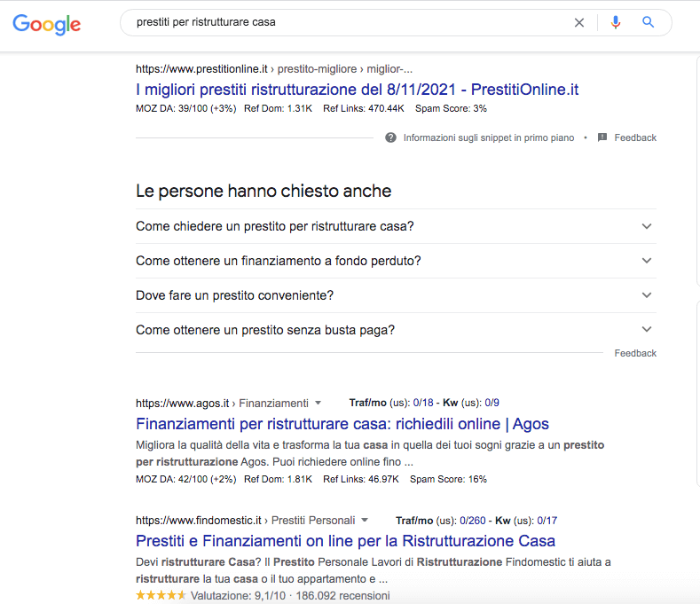
Task: Open the Findomestic prestiti result link
Action: pyautogui.click(x=345, y=541)
